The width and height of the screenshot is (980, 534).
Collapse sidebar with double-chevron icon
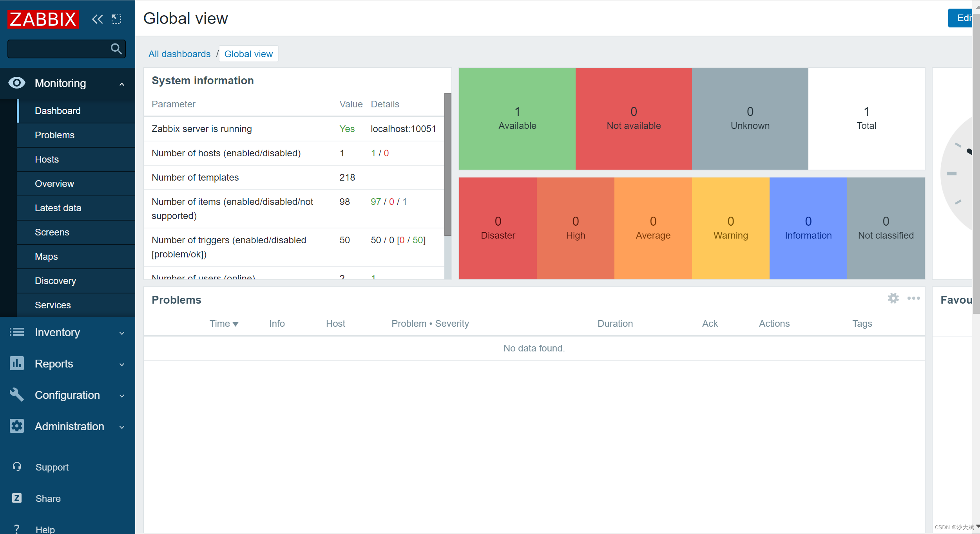pos(97,19)
